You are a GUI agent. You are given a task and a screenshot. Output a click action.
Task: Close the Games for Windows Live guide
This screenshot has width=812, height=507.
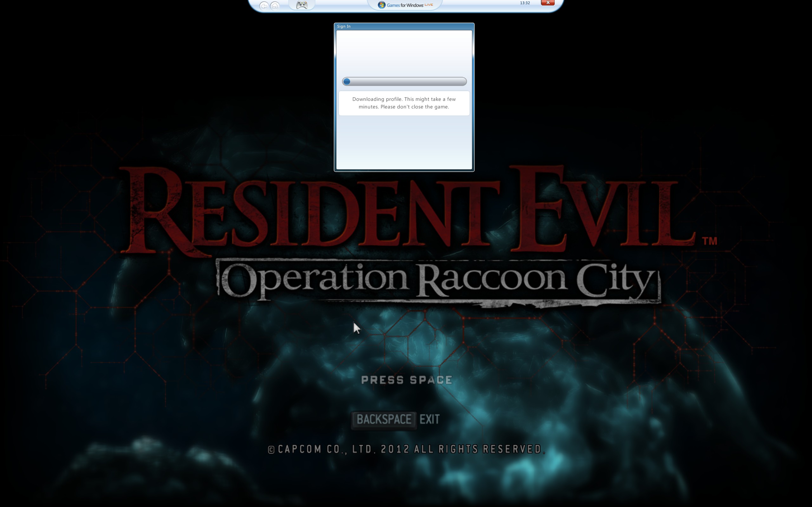click(547, 3)
